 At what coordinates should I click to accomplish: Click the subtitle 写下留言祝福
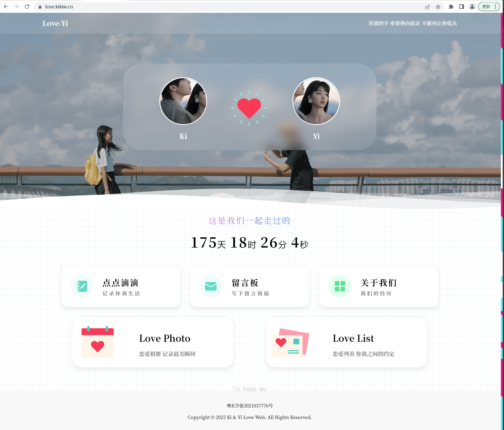[x=250, y=293]
